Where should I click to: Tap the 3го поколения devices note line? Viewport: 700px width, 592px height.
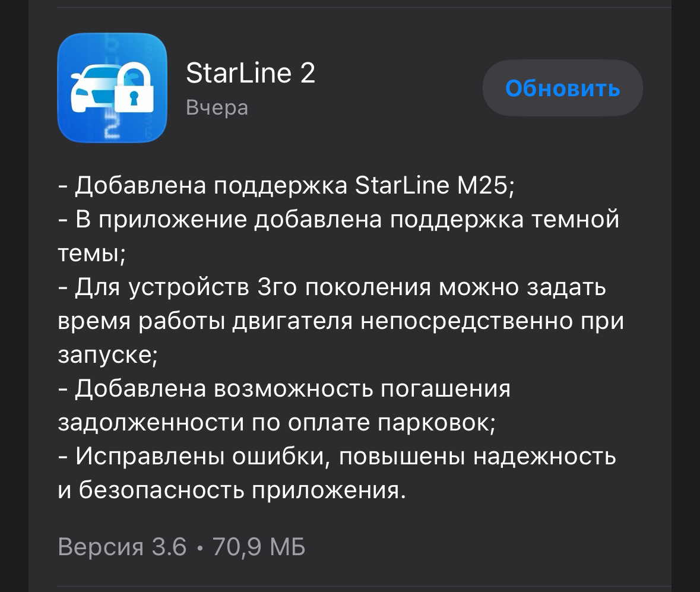click(x=332, y=287)
